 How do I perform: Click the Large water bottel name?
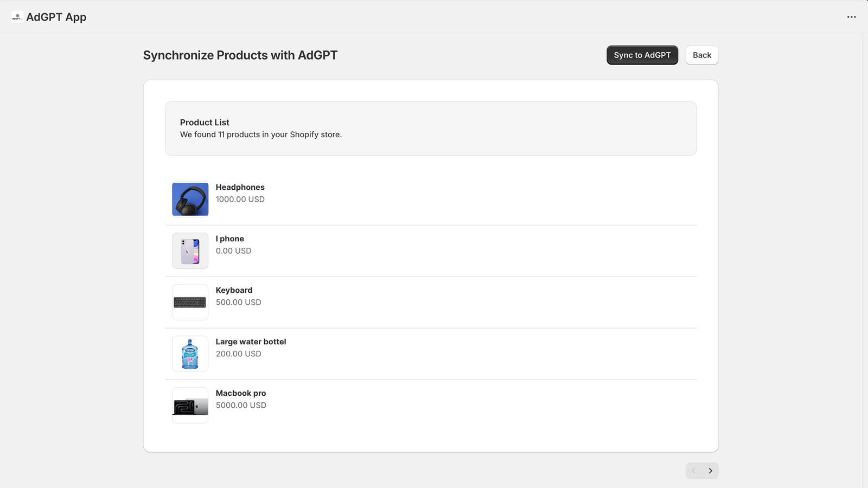251,342
